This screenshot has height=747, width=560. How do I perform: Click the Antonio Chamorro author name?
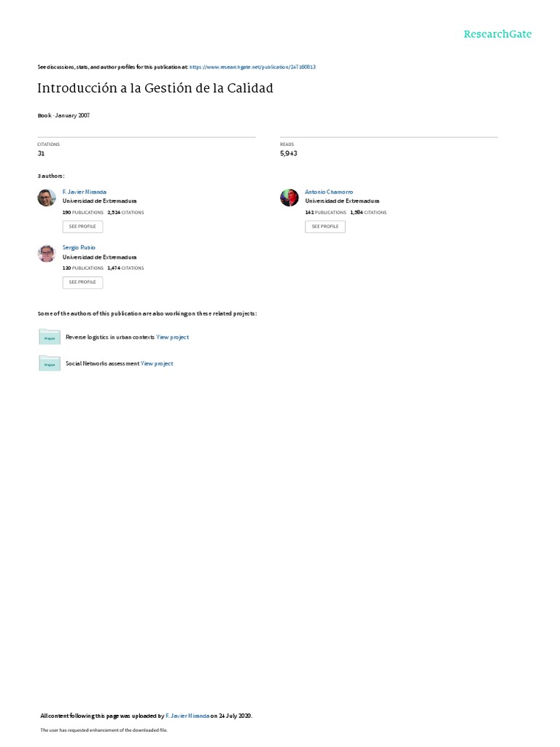tap(329, 192)
